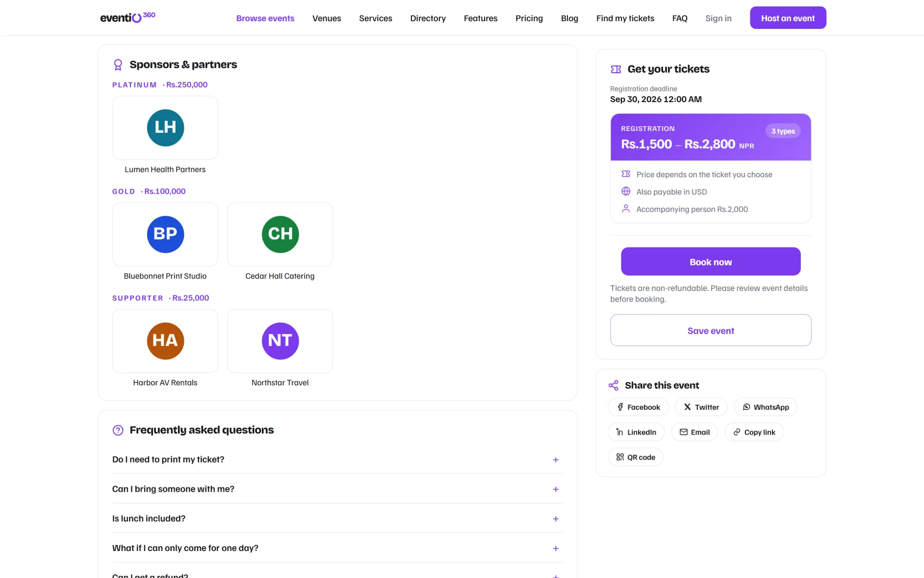Copy the event link
The image size is (924, 578).
754,432
